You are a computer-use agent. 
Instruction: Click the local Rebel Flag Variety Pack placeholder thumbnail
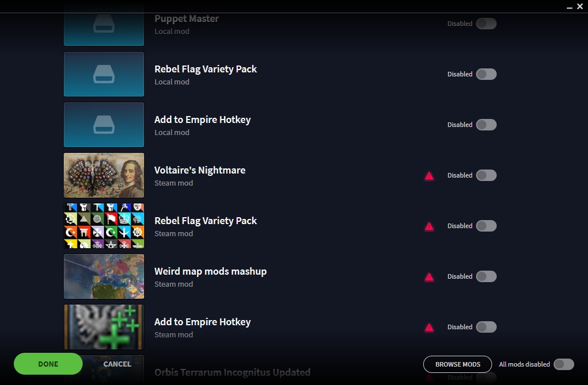tap(104, 74)
